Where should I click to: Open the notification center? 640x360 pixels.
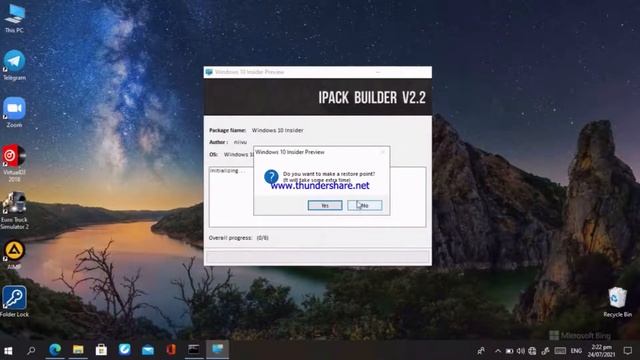point(628,351)
